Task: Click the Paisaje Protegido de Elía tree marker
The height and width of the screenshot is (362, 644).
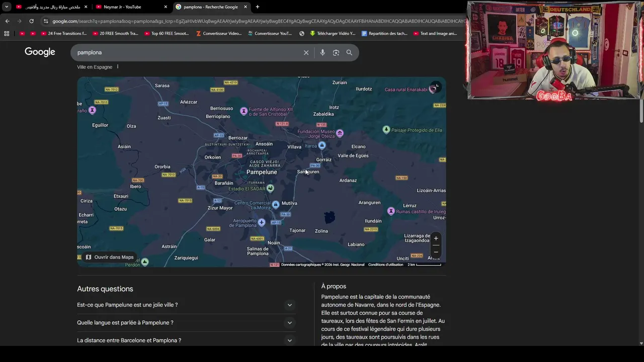Action: [386, 130]
